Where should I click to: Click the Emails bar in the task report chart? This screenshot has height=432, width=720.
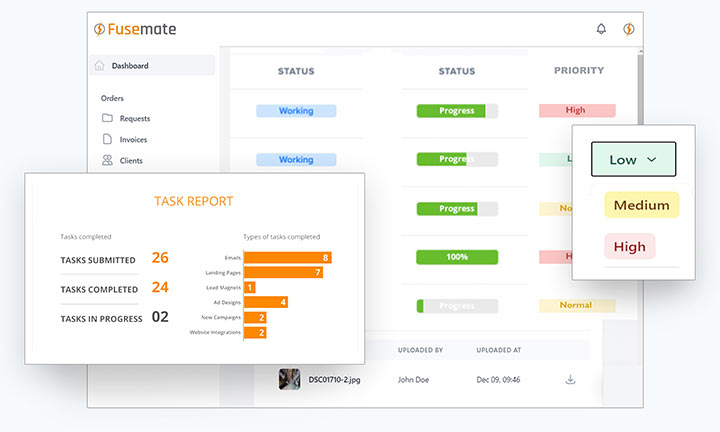(x=287, y=257)
